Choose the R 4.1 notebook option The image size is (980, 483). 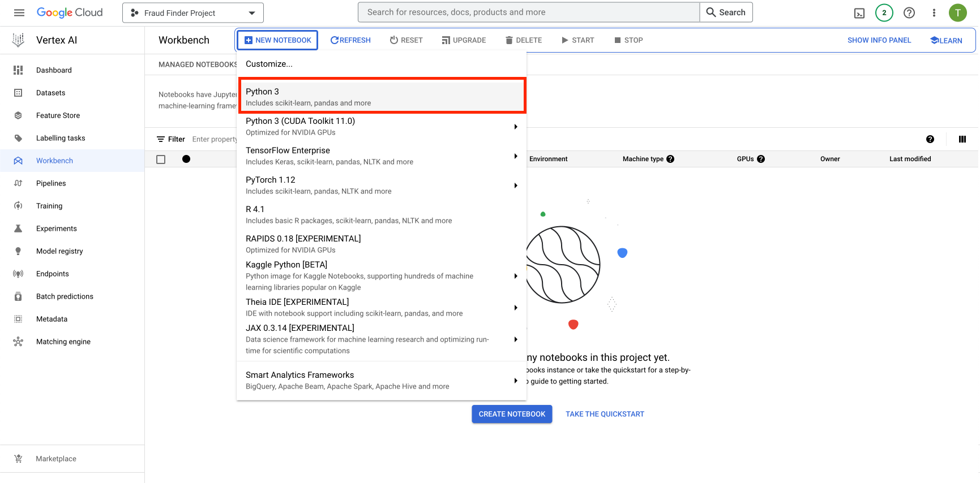coord(382,215)
